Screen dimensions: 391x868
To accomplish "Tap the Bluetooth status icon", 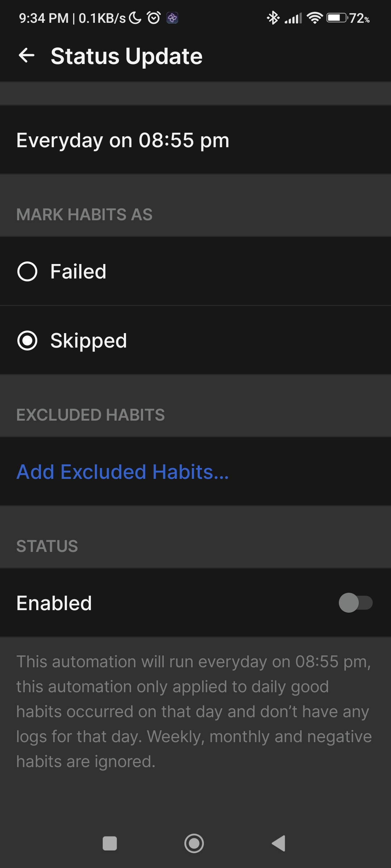I will (273, 18).
